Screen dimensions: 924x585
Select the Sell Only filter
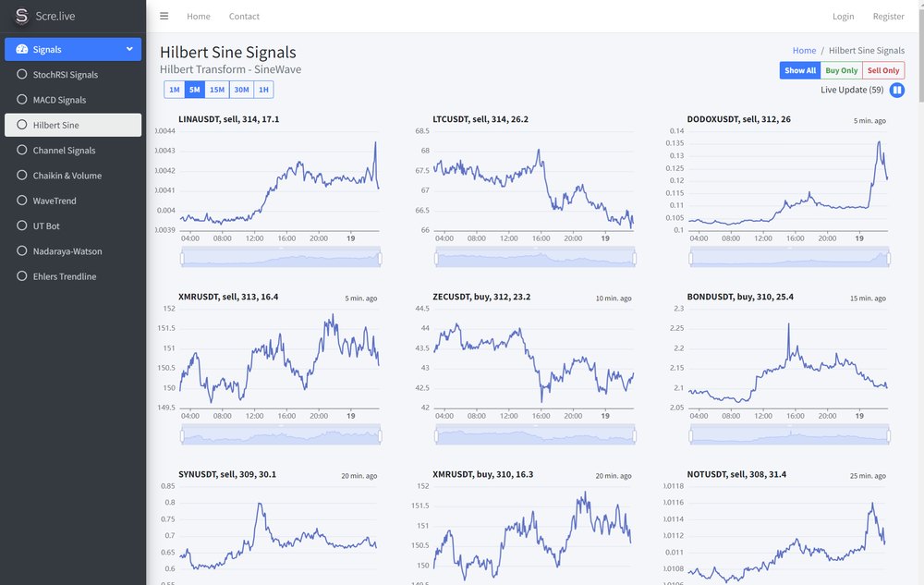[883, 70]
